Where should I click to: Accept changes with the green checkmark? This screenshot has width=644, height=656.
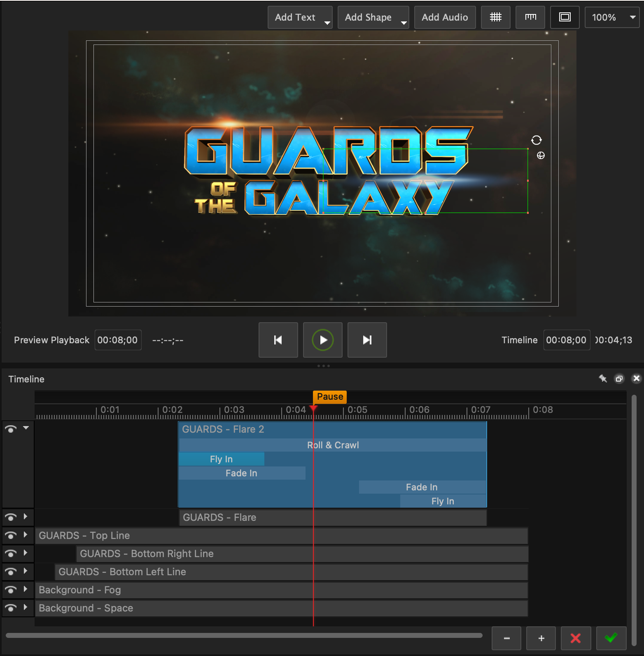tap(611, 638)
